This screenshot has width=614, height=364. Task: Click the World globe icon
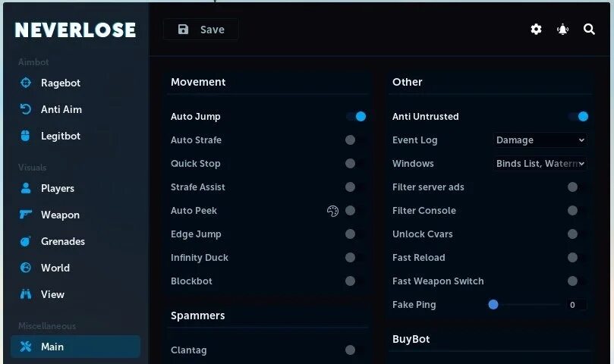26,268
